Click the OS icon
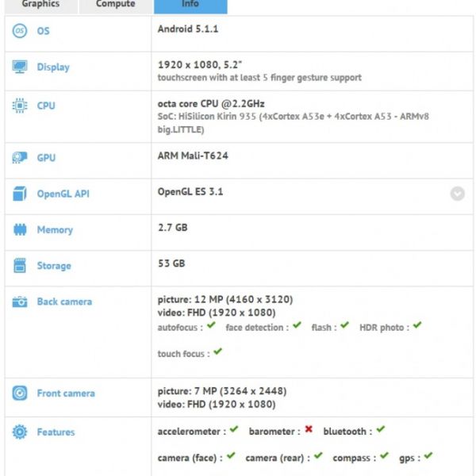476x476 pixels. 20,30
